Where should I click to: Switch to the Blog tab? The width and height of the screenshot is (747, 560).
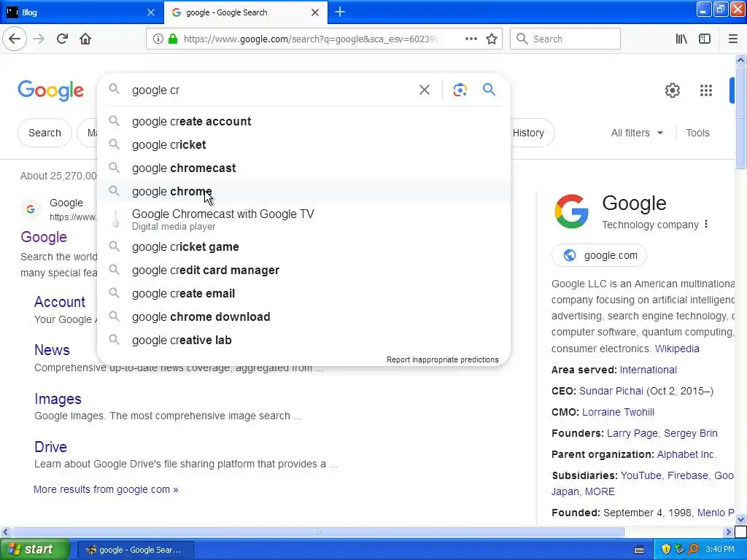pyautogui.click(x=82, y=12)
